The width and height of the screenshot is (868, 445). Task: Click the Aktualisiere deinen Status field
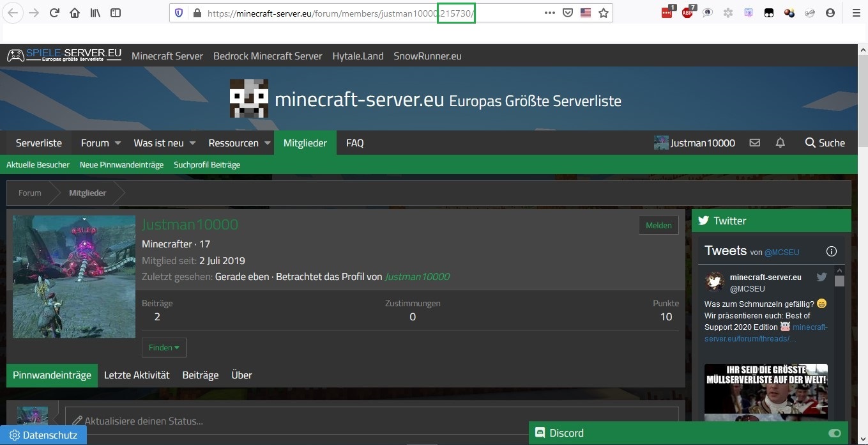372,421
